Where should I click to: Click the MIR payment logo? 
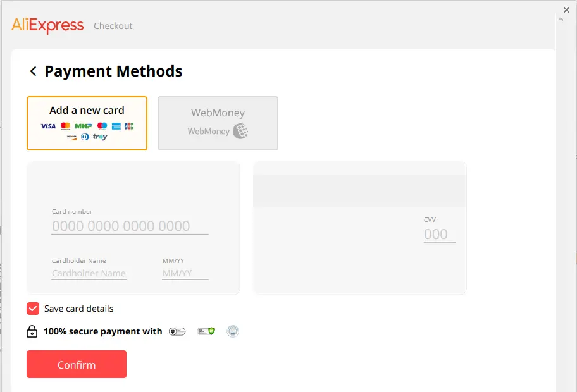pyautogui.click(x=84, y=126)
